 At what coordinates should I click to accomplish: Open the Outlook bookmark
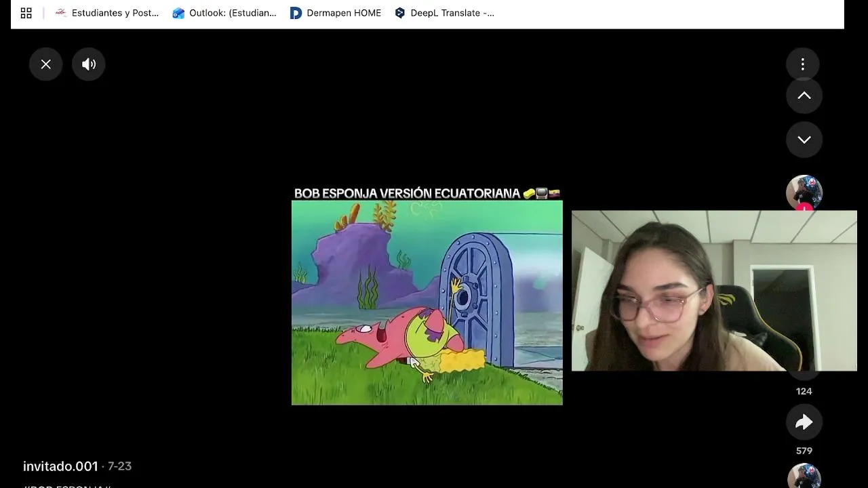click(x=224, y=13)
